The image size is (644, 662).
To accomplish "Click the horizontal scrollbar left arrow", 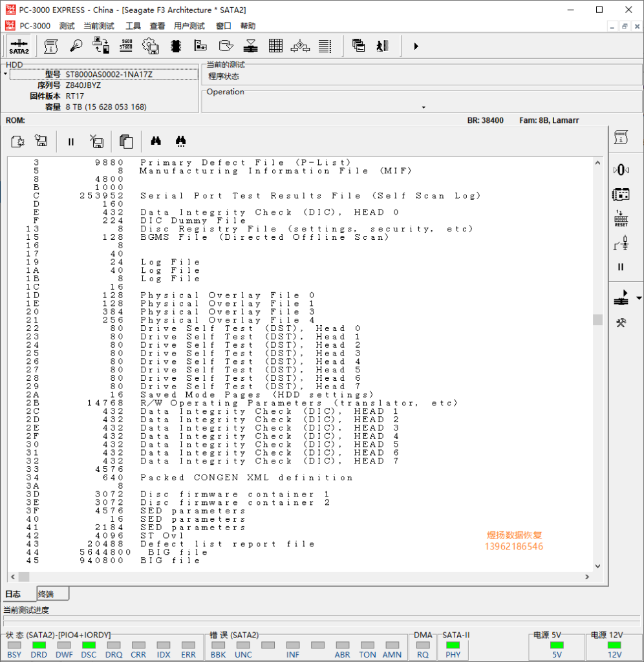I will pos(13,577).
